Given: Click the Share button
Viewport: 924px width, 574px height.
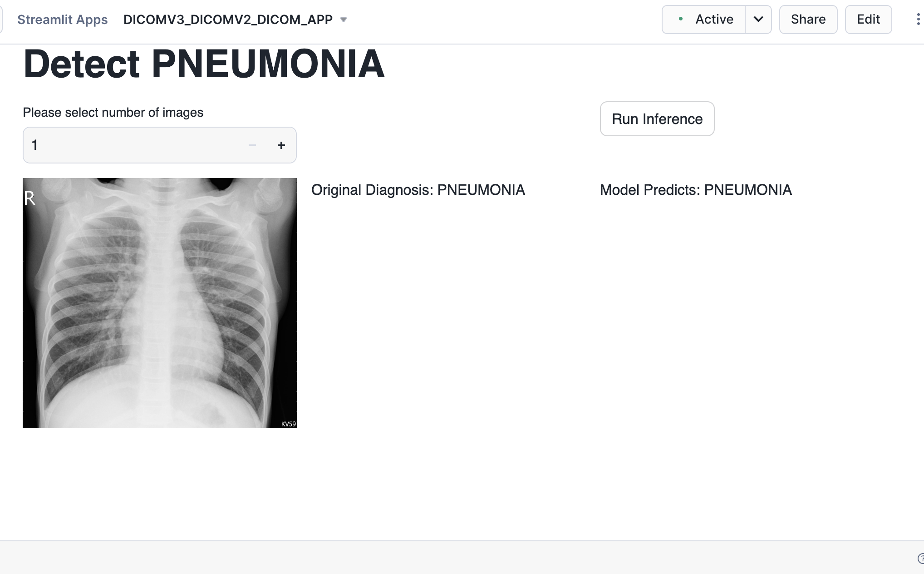Looking at the screenshot, I should [x=808, y=20].
